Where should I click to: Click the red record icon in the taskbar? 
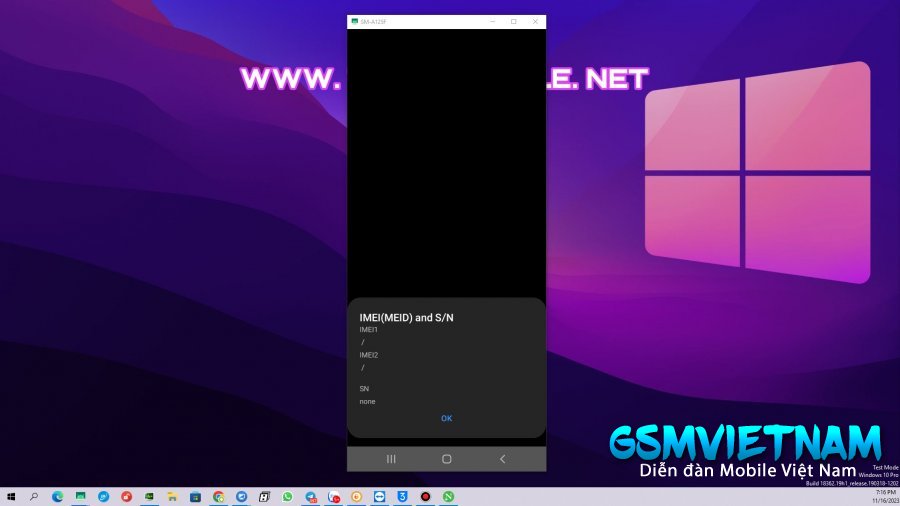(x=425, y=497)
